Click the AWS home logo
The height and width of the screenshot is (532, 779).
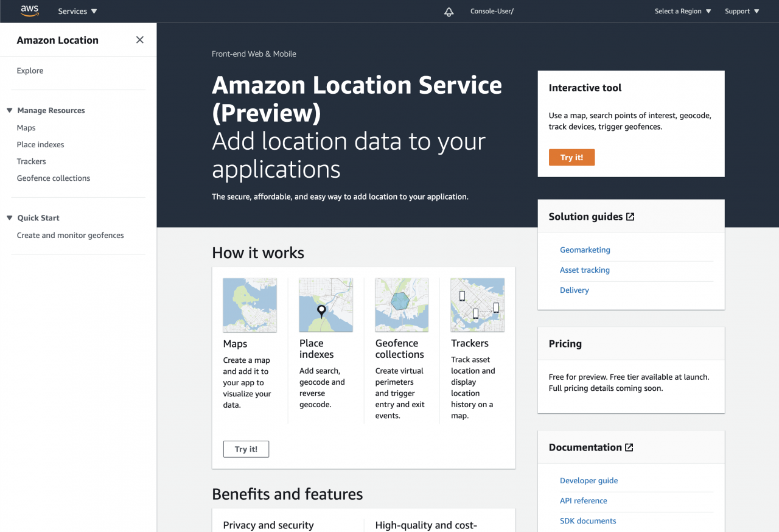point(29,10)
